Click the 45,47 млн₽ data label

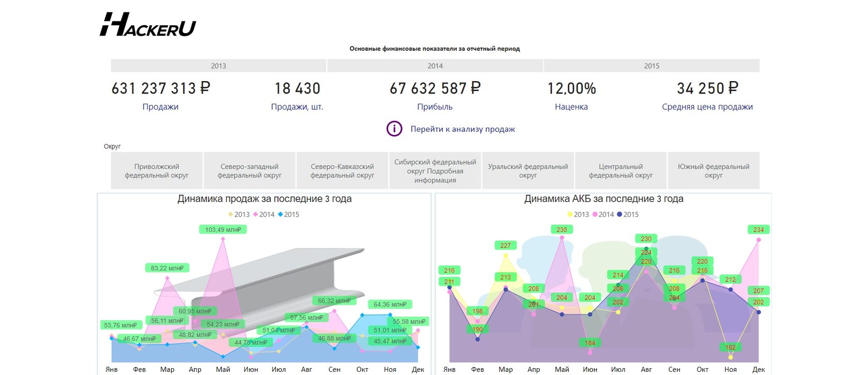tap(390, 341)
